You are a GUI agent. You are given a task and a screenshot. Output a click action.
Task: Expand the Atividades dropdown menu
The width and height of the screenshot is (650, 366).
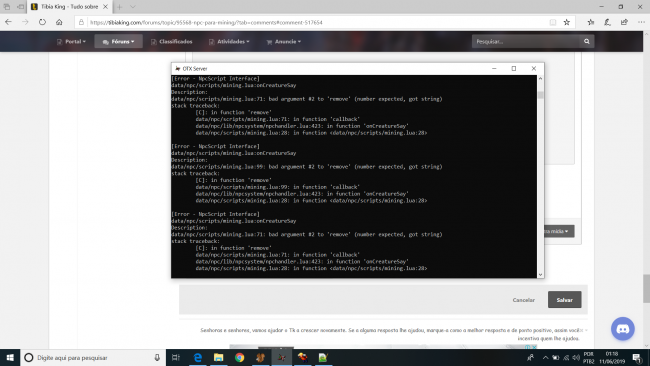229,41
